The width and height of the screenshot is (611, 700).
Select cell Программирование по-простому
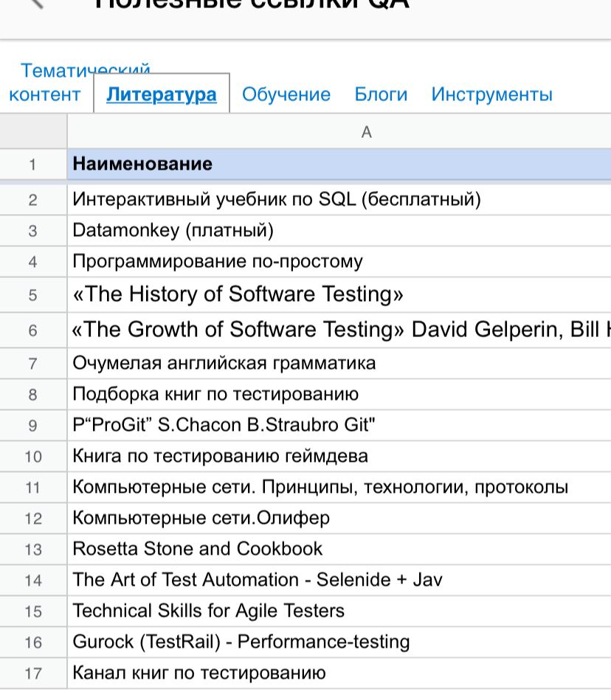[x=339, y=262]
